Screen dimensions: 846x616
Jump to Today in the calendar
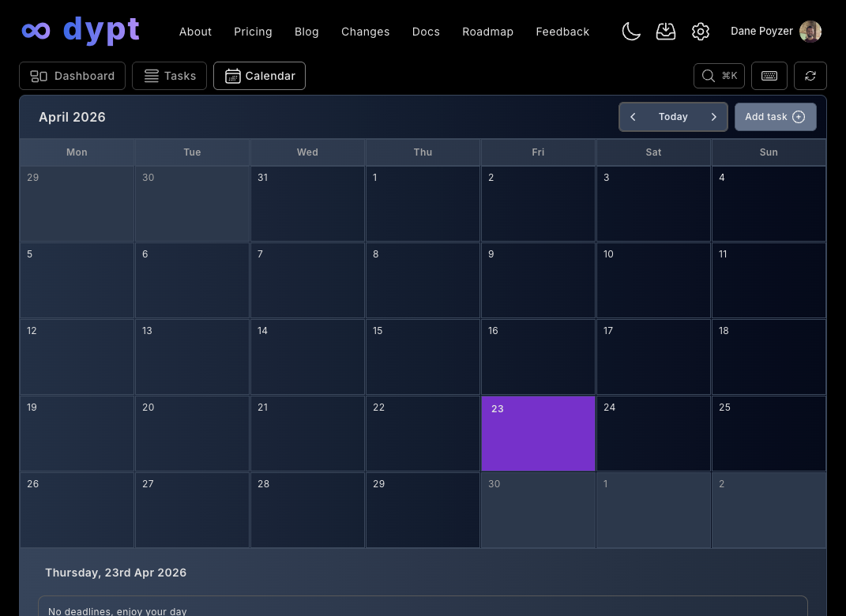[x=673, y=117]
